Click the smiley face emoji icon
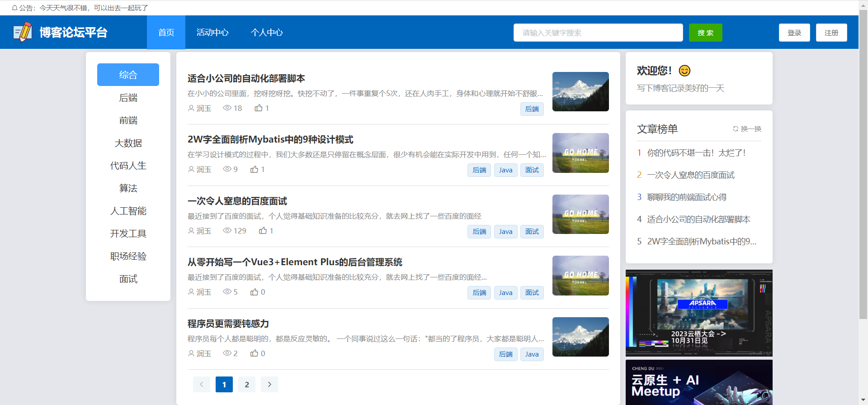This screenshot has width=868, height=405. tap(684, 71)
